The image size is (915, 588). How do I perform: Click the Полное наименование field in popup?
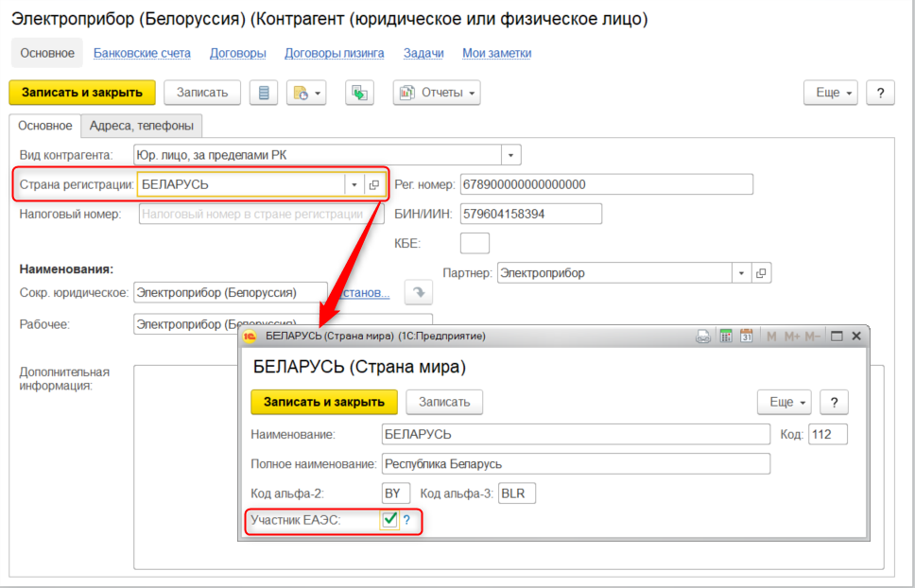pyautogui.click(x=576, y=464)
